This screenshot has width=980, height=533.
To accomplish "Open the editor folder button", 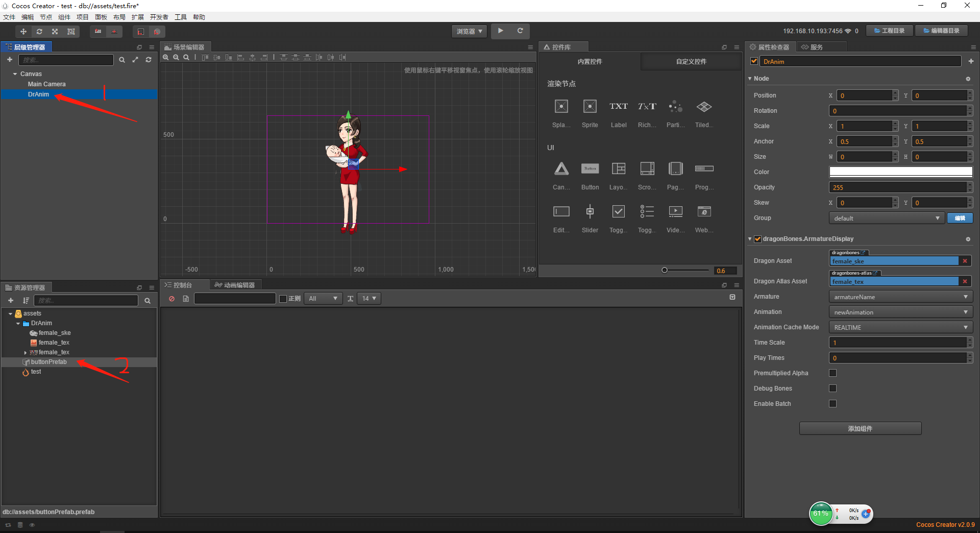I will pos(942,31).
